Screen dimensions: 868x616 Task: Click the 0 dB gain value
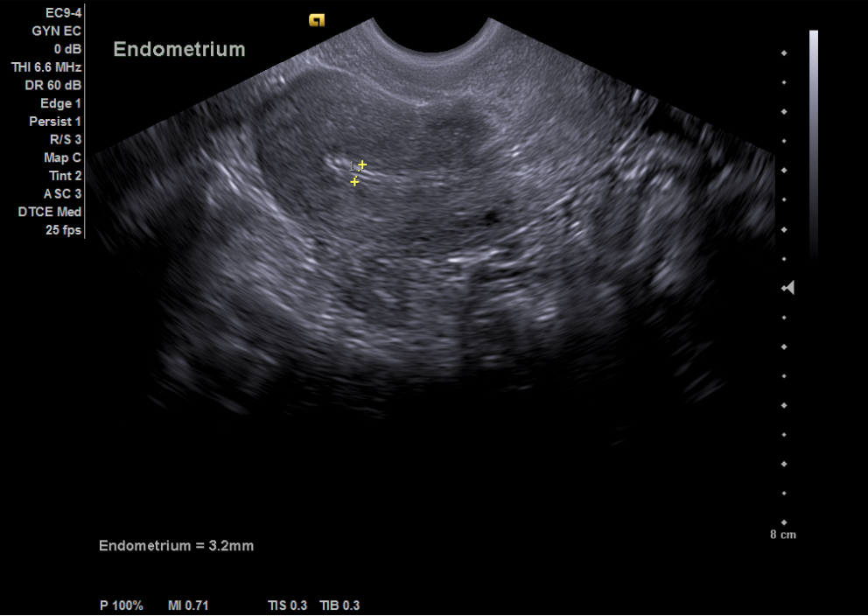(x=67, y=49)
